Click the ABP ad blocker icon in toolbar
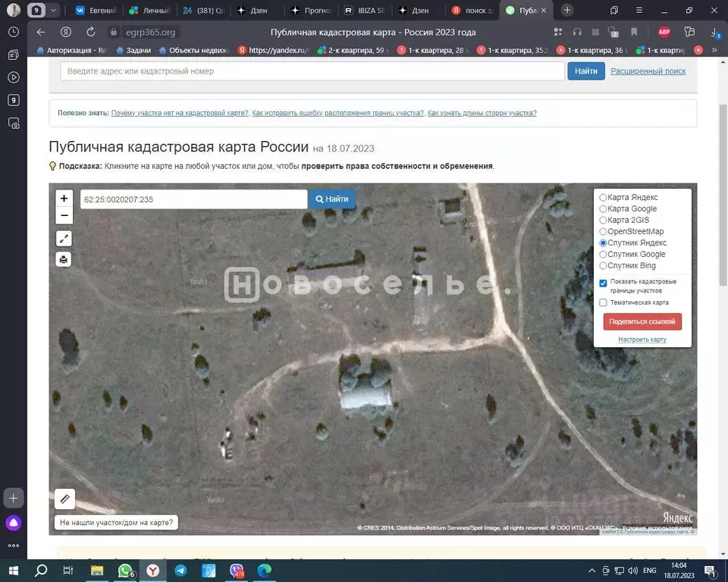The height and width of the screenshot is (582, 728). [663, 33]
